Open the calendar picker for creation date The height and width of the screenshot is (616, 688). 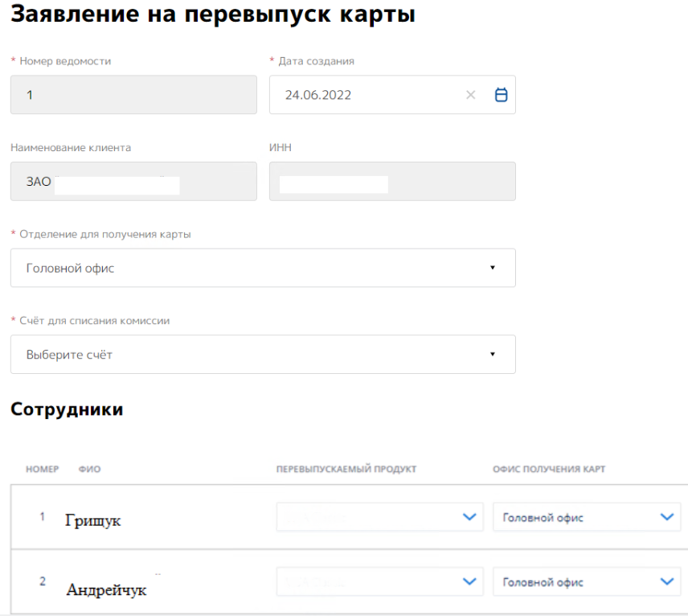501,95
